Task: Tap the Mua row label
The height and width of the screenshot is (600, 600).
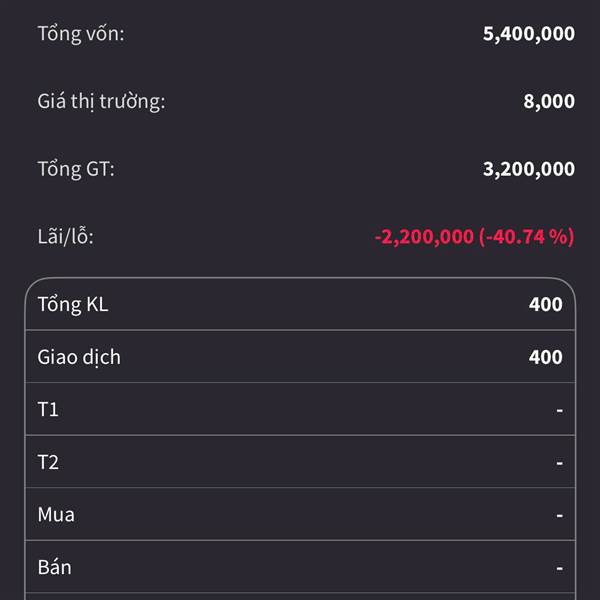Action: coord(56,515)
